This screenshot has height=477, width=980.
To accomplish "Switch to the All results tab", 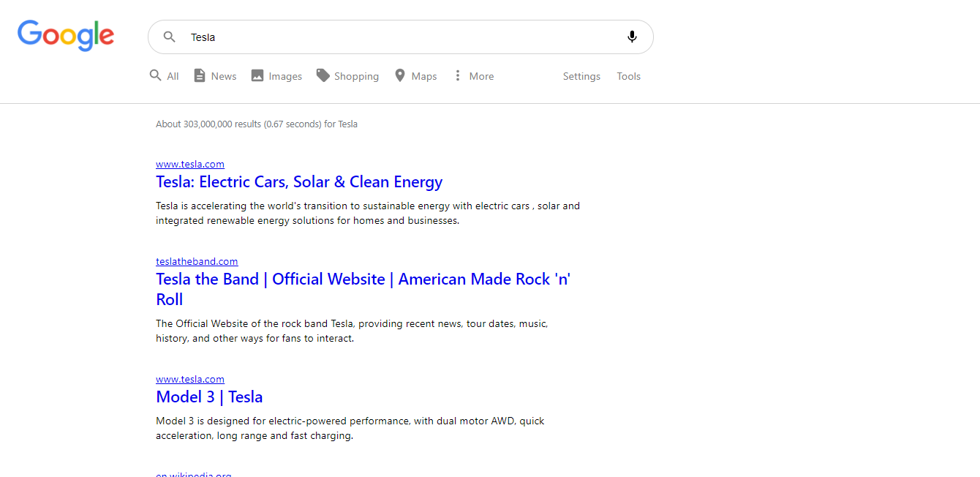I will click(x=165, y=76).
